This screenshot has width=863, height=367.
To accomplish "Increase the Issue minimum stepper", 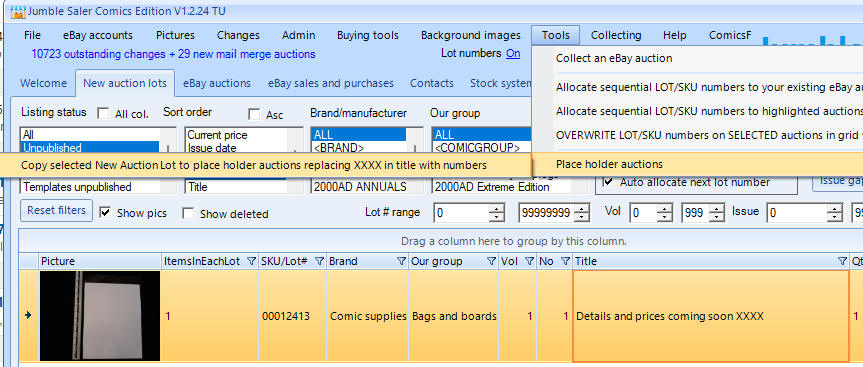I will tap(835, 208).
